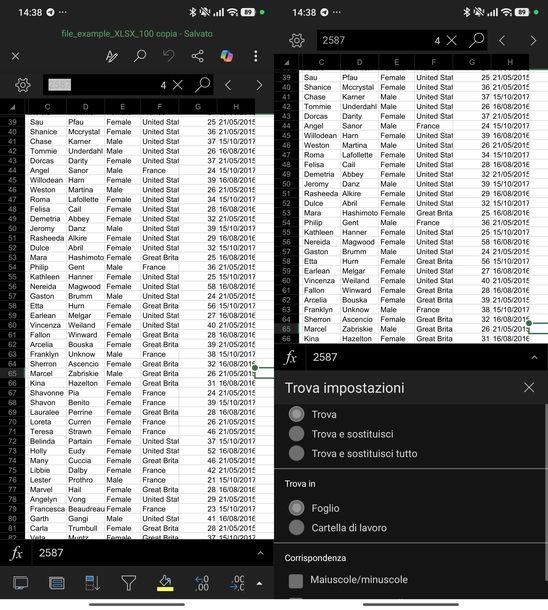The width and height of the screenshot is (548, 610).
Task: Click cell Trumbull in left sheet
Action: pos(86,528)
